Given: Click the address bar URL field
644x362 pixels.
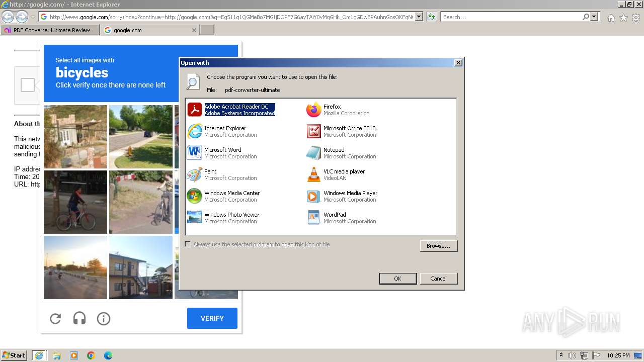Looking at the screenshot, I should 231,17.
